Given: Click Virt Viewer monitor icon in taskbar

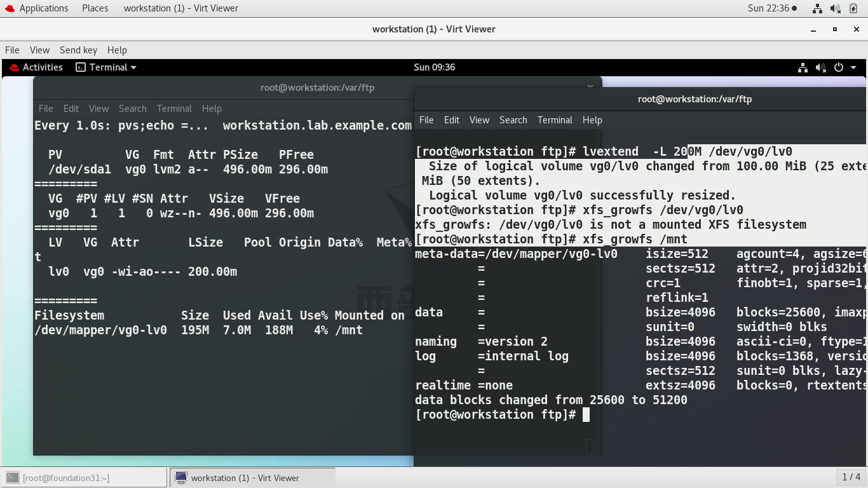Looking at the screenshot, I should click(181, 478).
